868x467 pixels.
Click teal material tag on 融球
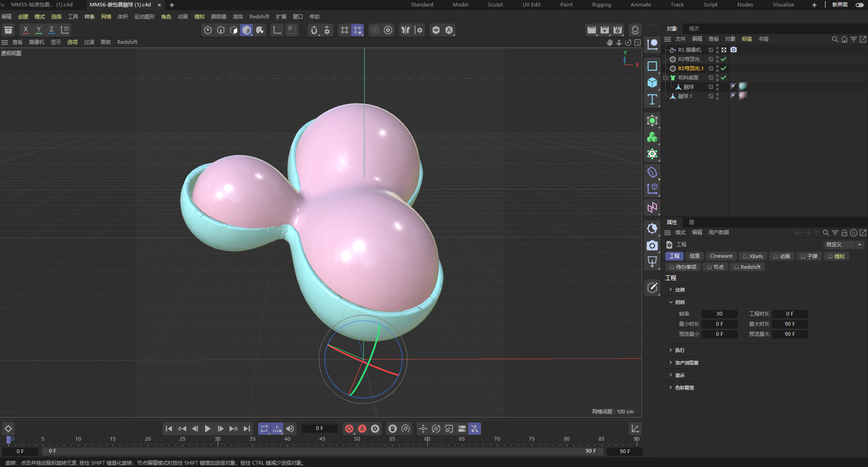[x=743, y=86]
